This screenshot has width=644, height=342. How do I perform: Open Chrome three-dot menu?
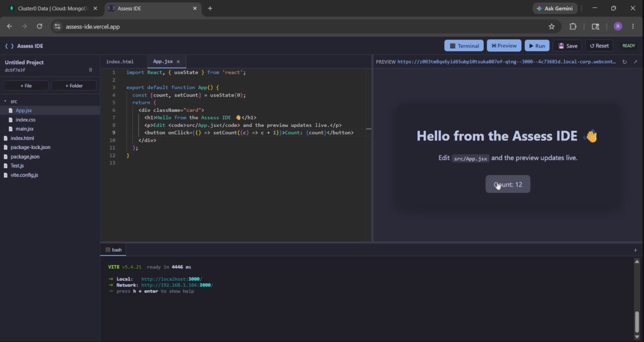point(633,27)
